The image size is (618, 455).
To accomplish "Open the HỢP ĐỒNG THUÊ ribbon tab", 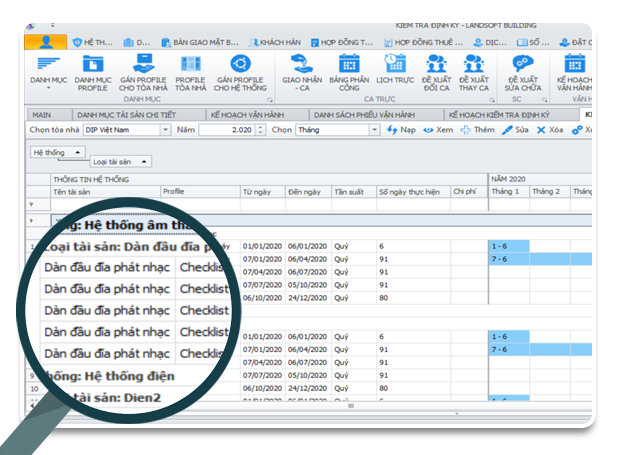I will [x=423, y=42].
